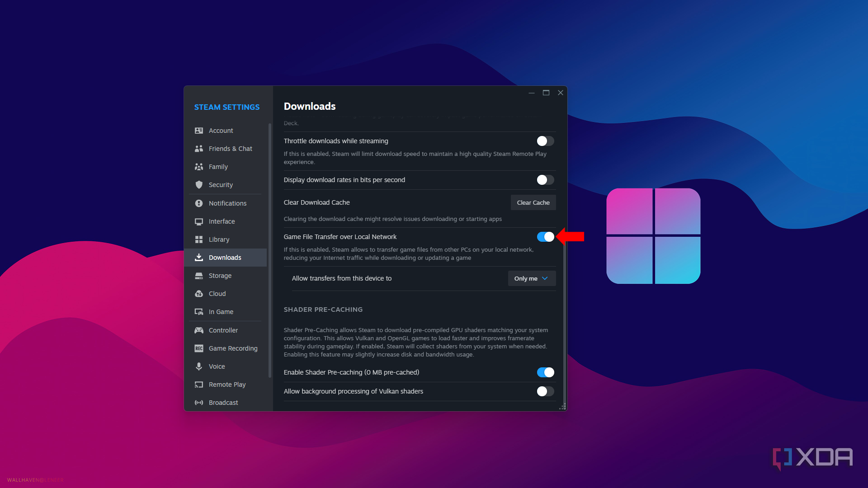Turn off Enable Shader Pre-caching

pyautogui.click(x=545, y=372)
